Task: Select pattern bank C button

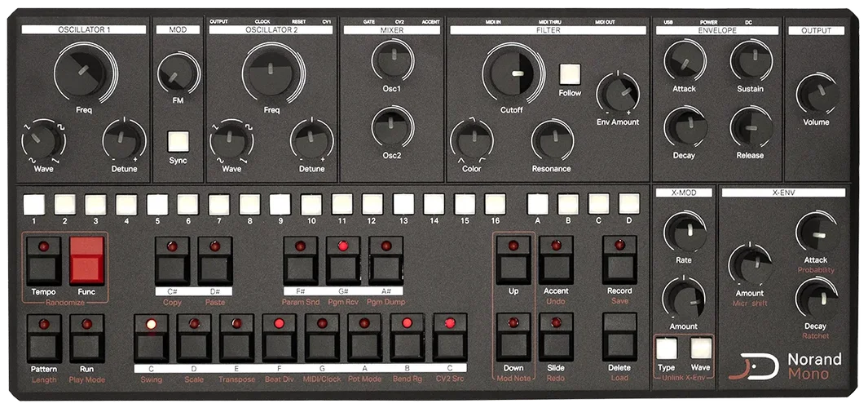Action: (x=599, y=204)
